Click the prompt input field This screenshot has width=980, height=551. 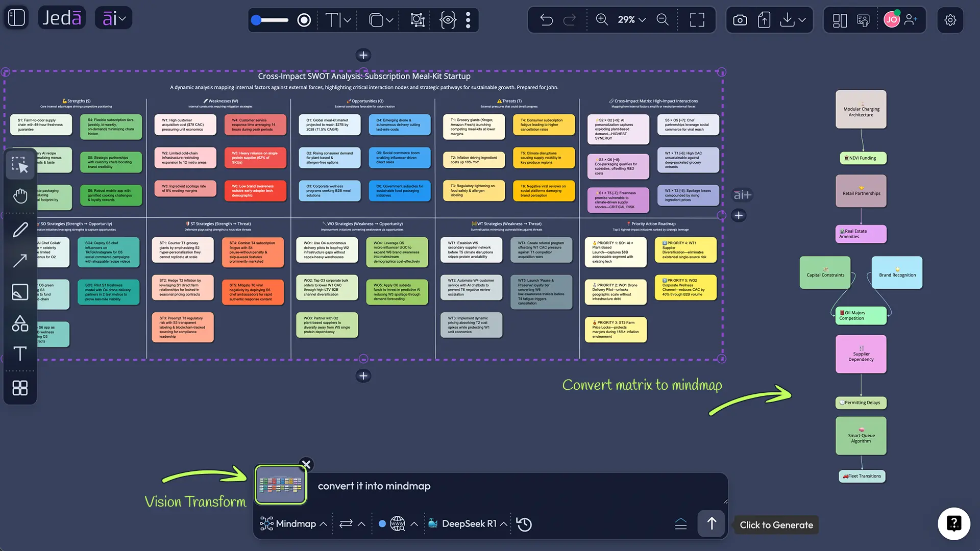[x=516, y=486]
